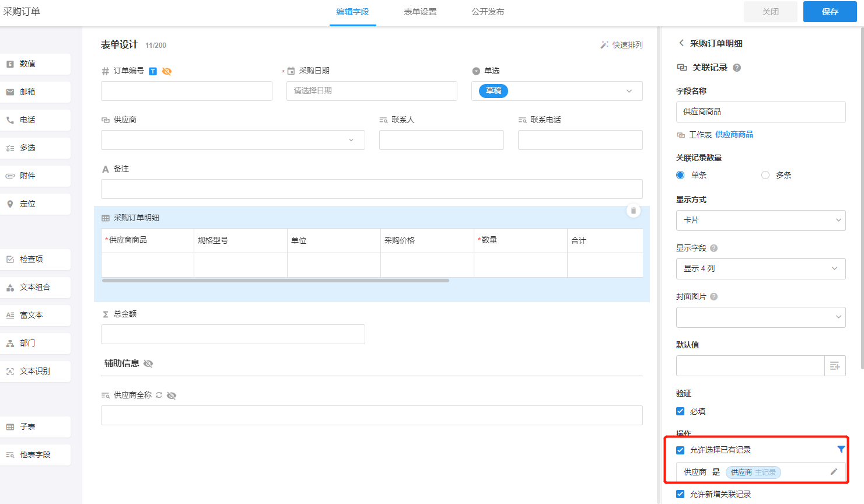
Task: Open the 供应商 field dropdown in form
Action: tap(233, 140)
